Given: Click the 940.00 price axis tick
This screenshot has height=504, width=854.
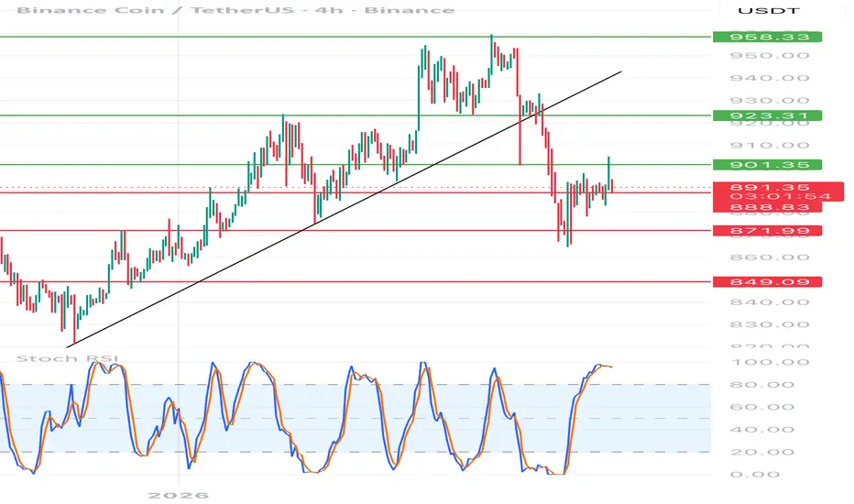Looking at the screenshot, I should pos(769,78).
